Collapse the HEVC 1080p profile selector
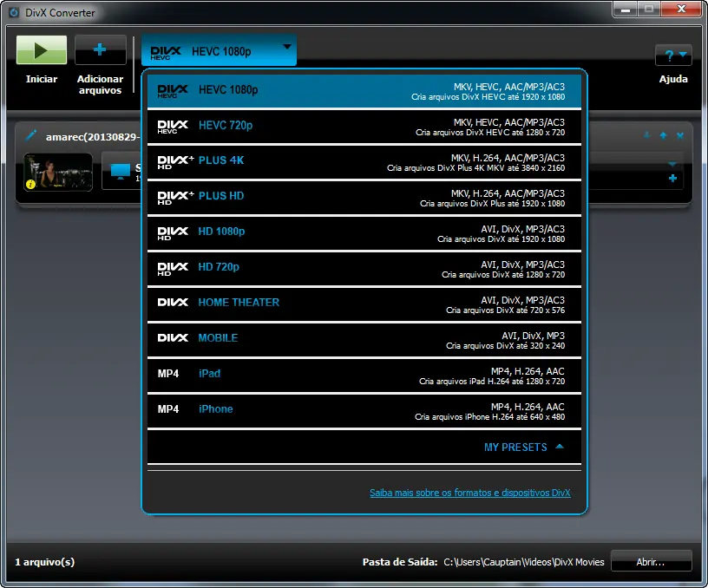 (219, 50)
